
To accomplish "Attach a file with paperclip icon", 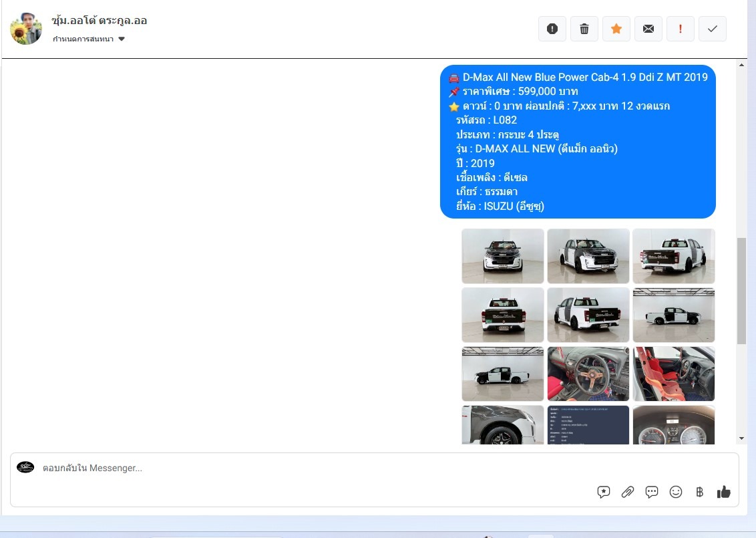I will (628, 492).
